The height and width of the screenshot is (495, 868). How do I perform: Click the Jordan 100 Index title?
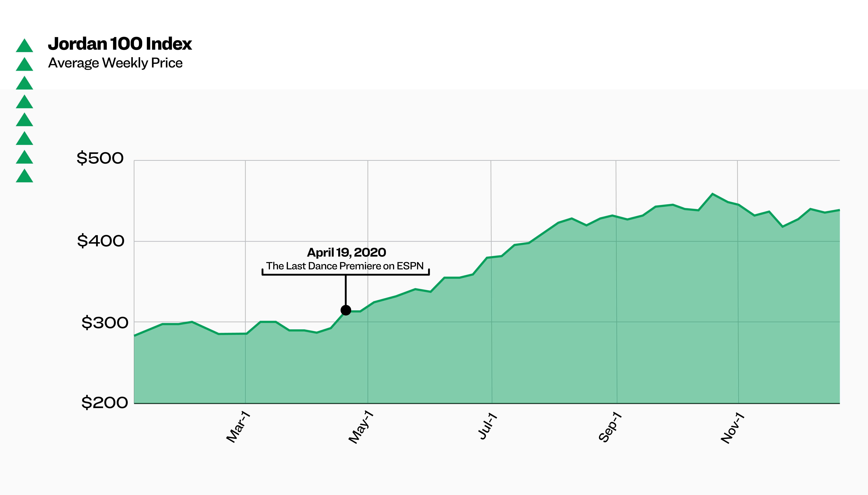(x=120, y=44)
